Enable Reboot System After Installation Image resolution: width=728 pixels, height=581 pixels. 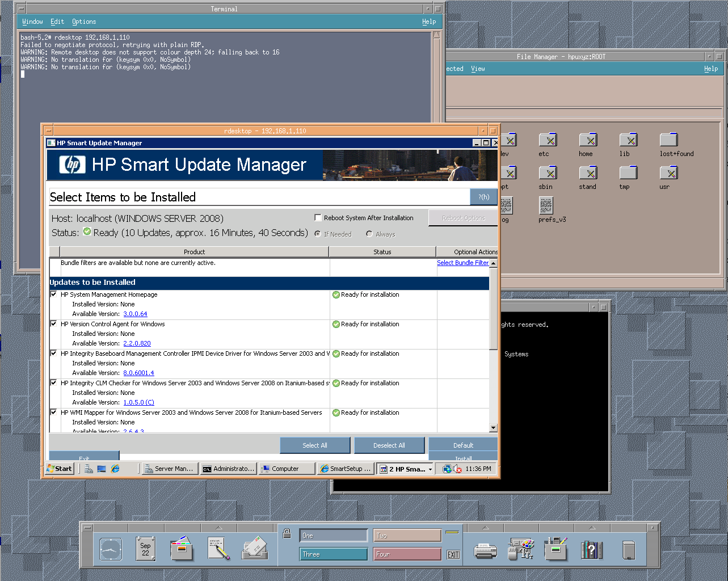pos(318,217)
